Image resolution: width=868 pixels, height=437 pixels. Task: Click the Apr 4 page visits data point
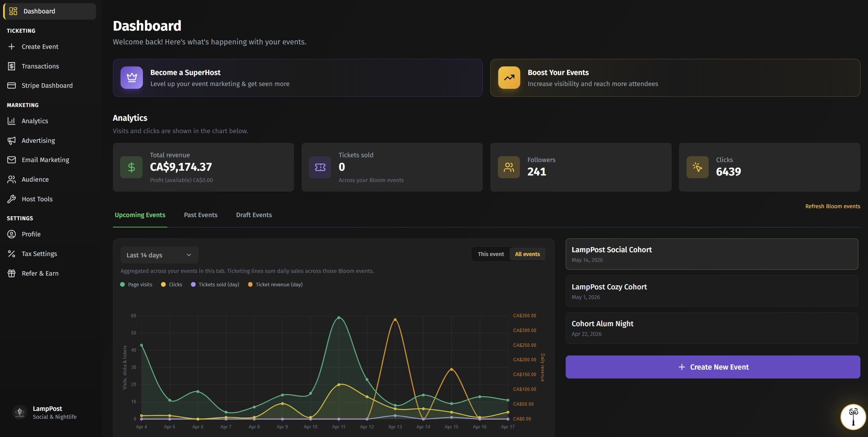coord(141,345)
